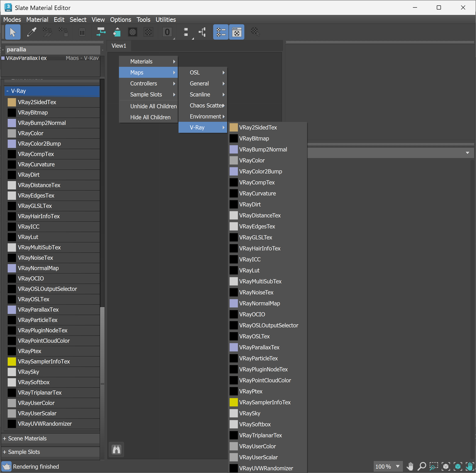Expand the Scene Materials group
The width and height of the screenshot is (476, 473).
[4, 438]
